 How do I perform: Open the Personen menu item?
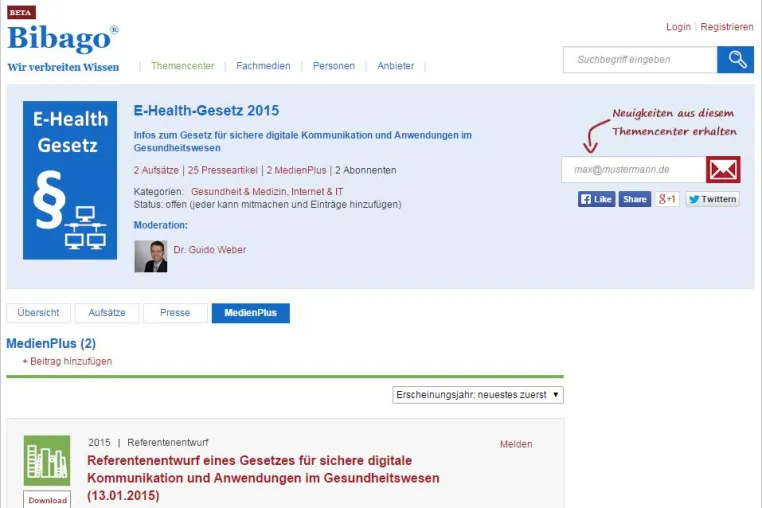point(334,66)
